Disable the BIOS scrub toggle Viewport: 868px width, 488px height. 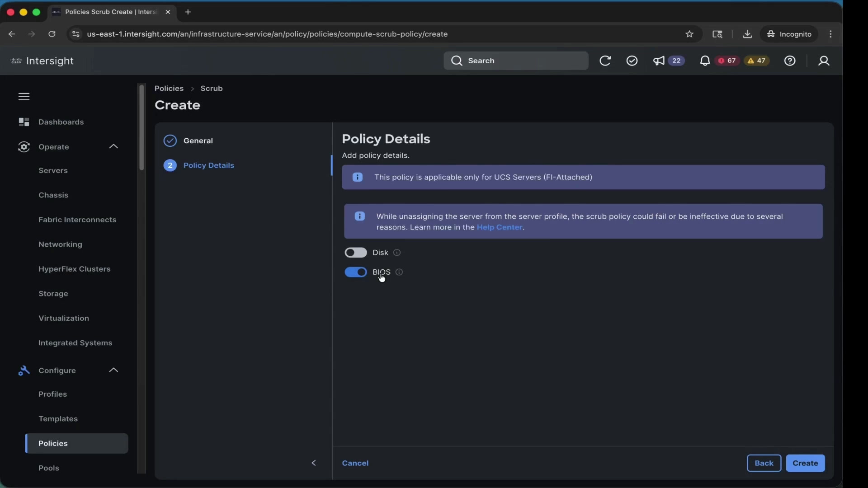(356, 272)
